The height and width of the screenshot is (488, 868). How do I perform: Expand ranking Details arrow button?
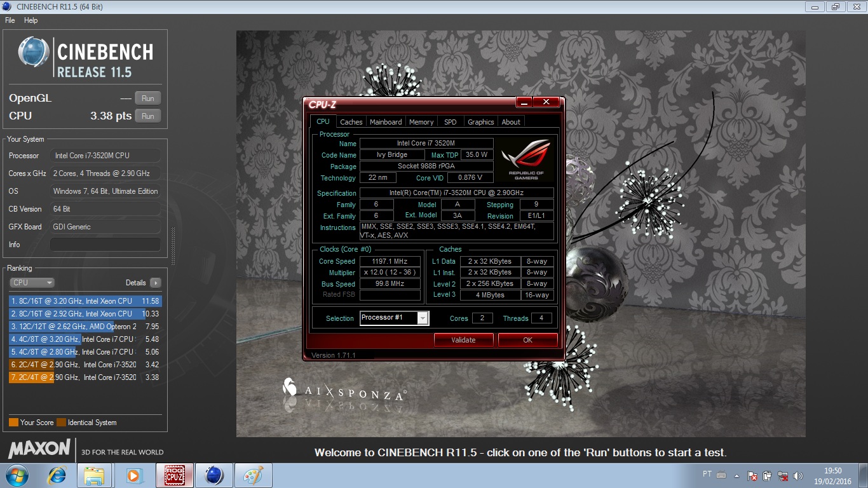[156, 283]
